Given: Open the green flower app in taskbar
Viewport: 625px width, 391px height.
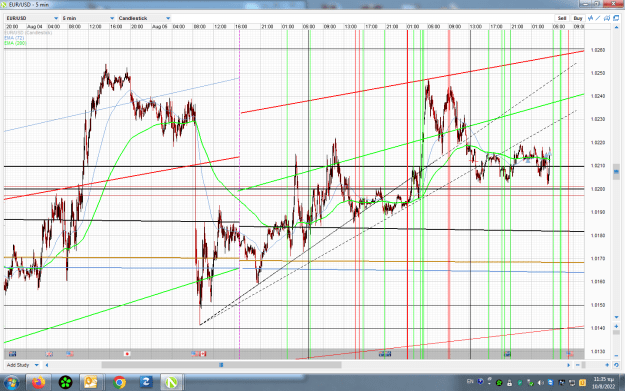Looking at the screenshot, I should pyautogui.click(x=65, y=383).
